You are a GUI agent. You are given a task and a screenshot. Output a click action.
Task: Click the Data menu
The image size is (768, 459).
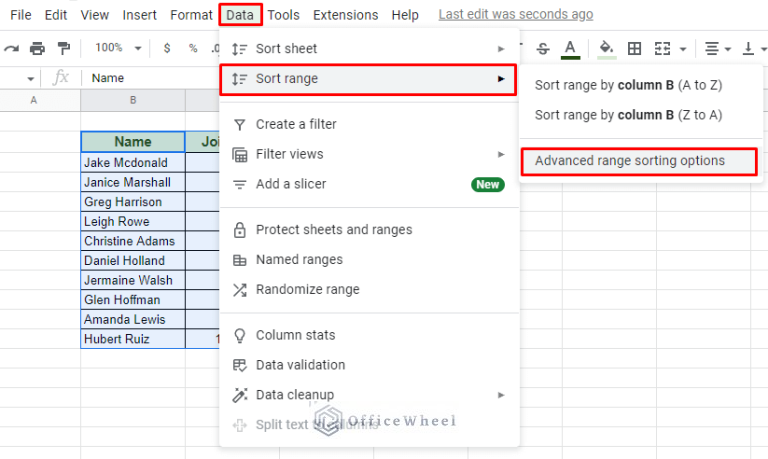[240, 15]
